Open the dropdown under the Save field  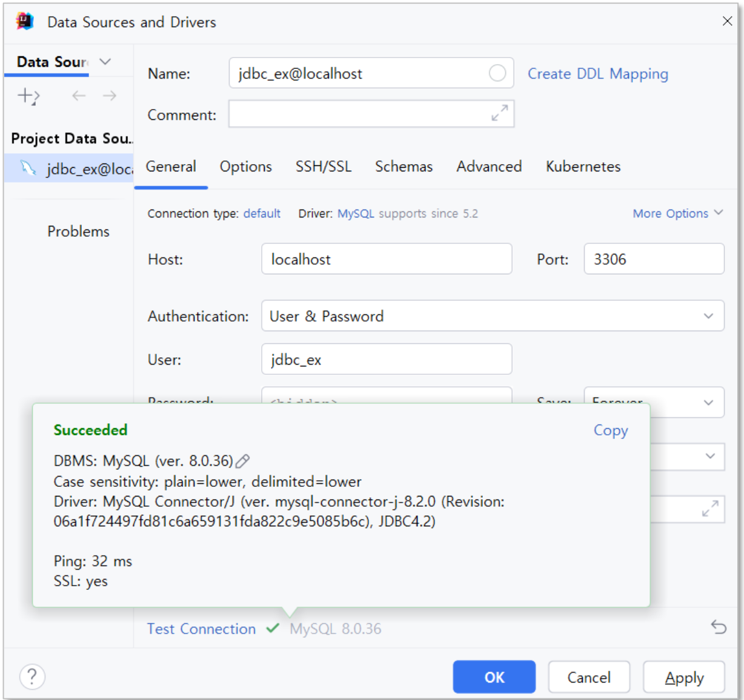710,456
